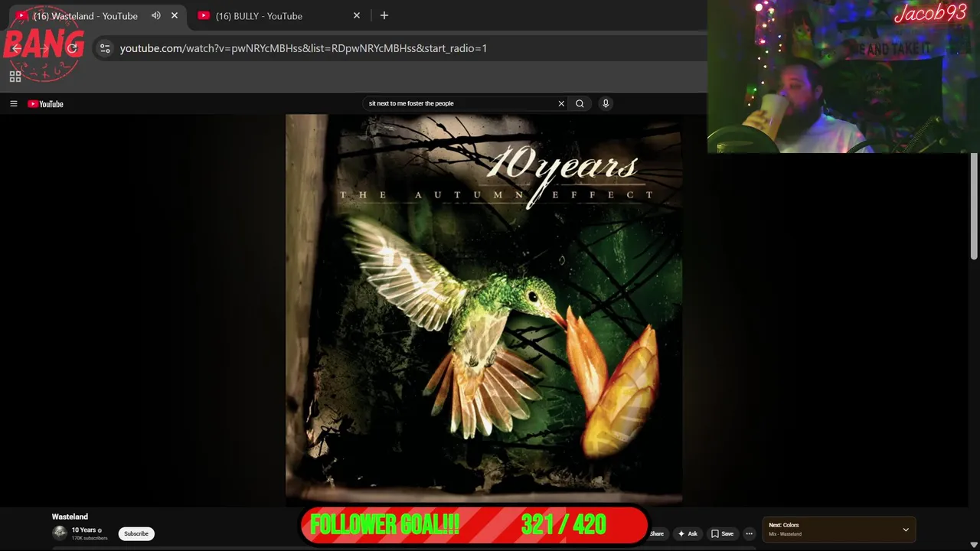
Task: Select the Wasteland video title text
Action: [70, 517]
